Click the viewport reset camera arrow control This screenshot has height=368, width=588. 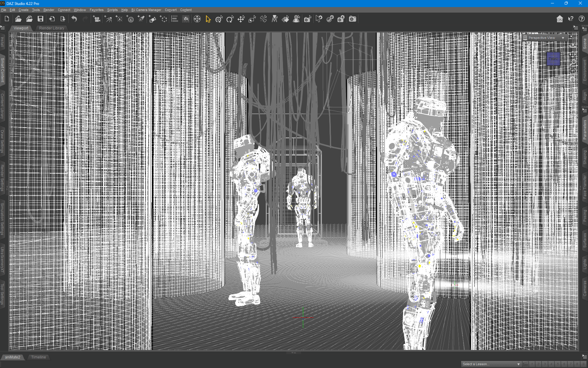click(x=572, y=79)
